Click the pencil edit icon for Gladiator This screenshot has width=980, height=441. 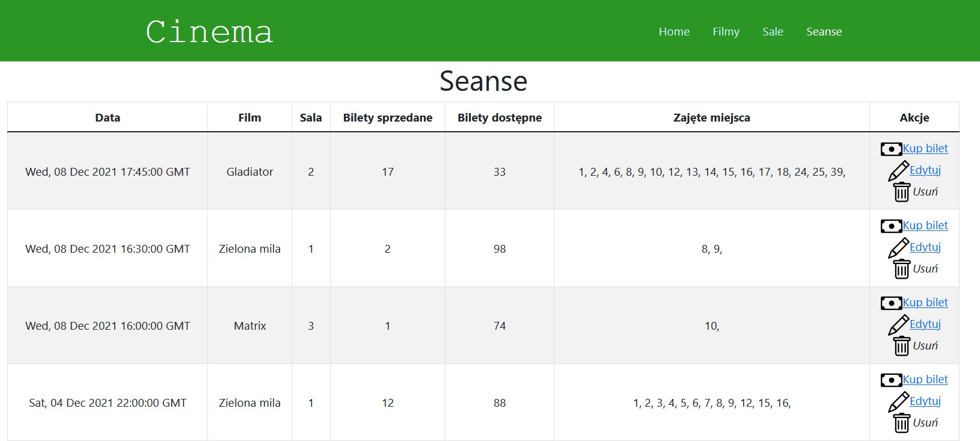click(898, 171)
